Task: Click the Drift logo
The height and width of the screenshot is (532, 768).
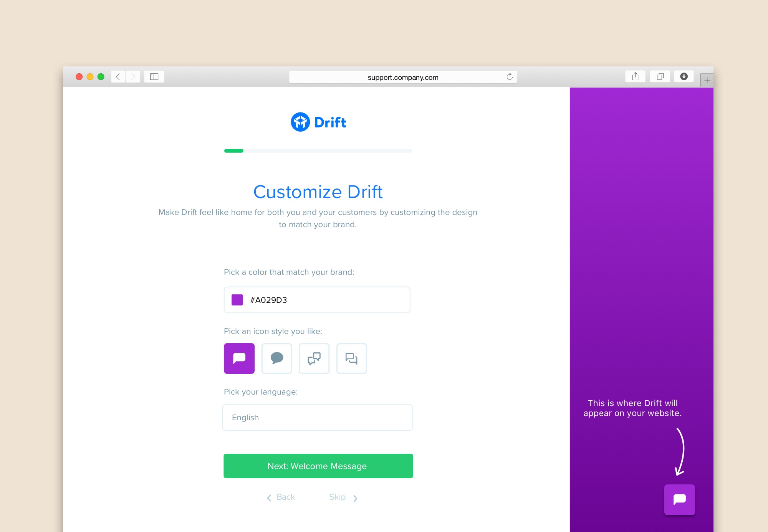Action: tap(318, 122)
